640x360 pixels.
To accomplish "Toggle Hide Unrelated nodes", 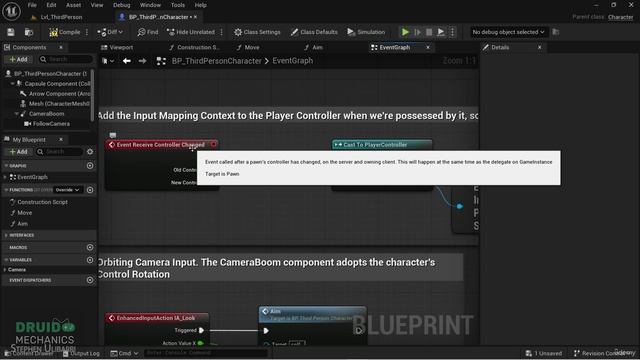I will [x=191, y=32].
